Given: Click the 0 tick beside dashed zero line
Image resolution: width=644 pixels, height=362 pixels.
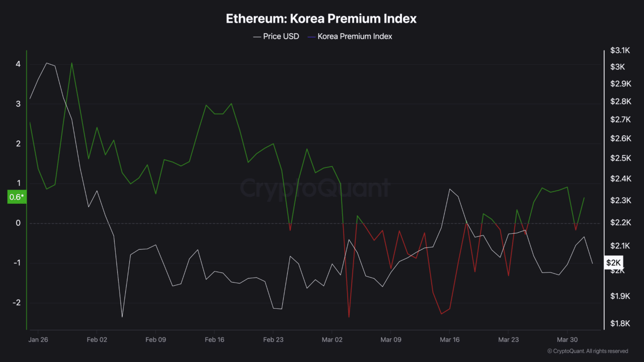Looking at the screenshot, I should point(18,223).
